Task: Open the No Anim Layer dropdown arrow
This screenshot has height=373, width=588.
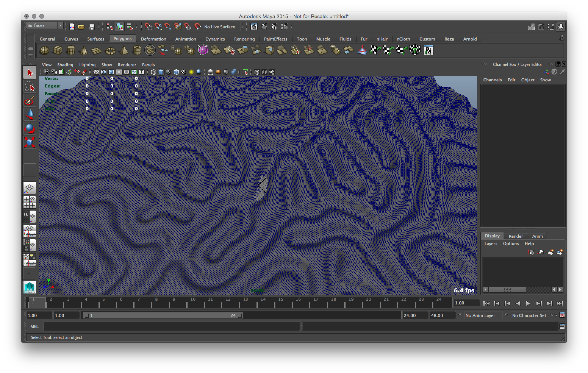Action: [460, 315]
